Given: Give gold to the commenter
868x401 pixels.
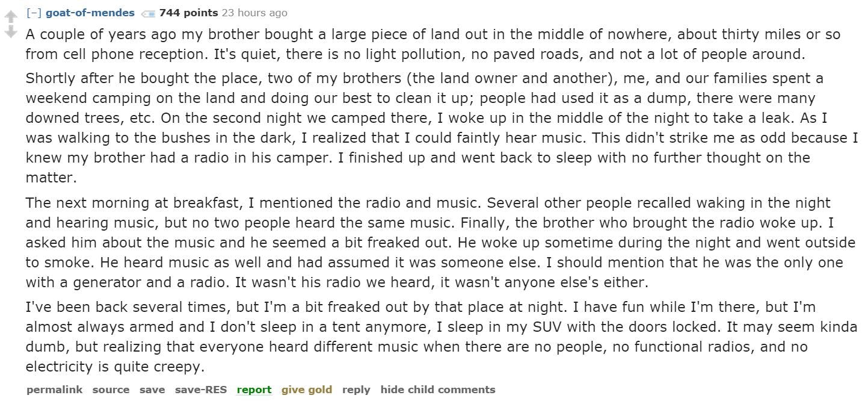Looking at the screenshot, I should coord(306,390).
